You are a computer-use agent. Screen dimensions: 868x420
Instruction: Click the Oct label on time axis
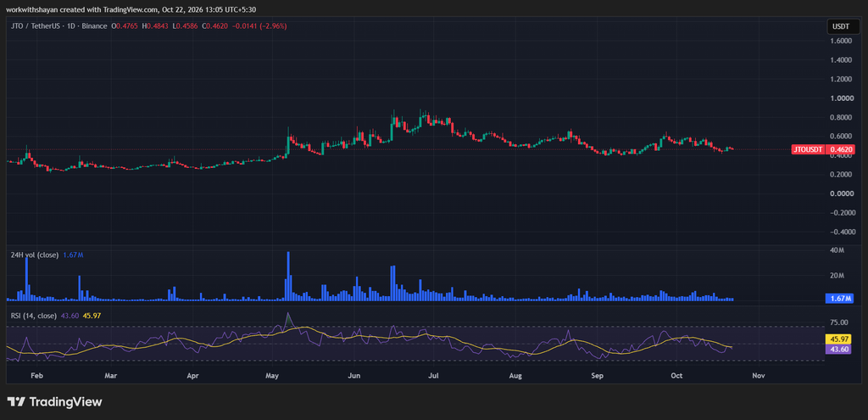[676, 375]
